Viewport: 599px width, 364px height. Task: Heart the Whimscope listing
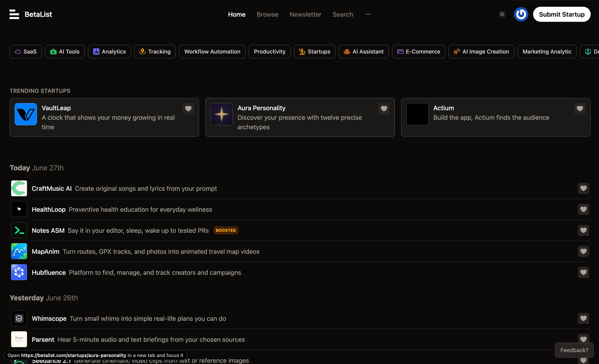click(x=584, y=318)
